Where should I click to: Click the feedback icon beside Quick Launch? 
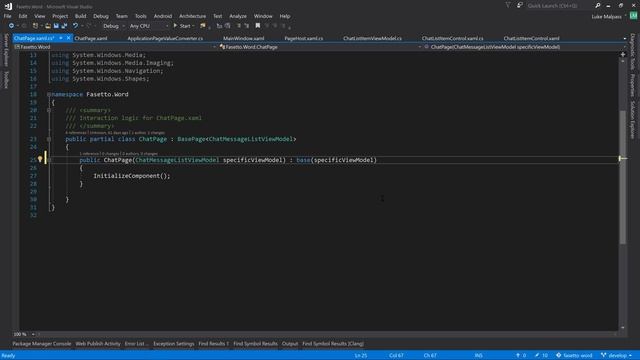click(520, 5)
